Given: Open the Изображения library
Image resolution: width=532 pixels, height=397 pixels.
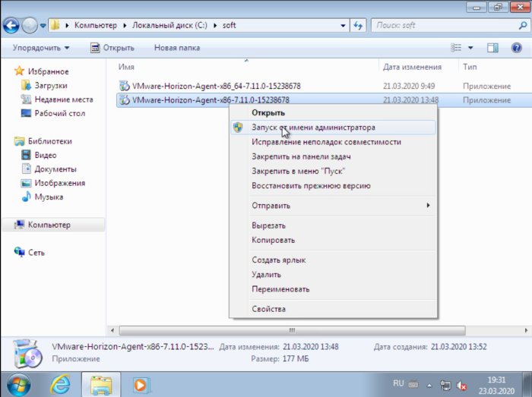Looking at the screenshot, I should pos(53,183).
